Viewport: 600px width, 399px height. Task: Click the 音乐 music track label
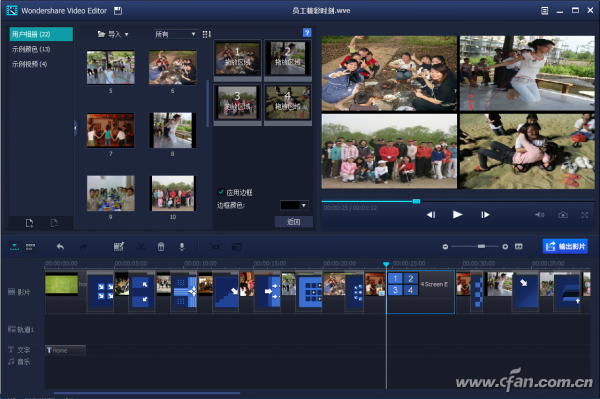pos(19,362)
